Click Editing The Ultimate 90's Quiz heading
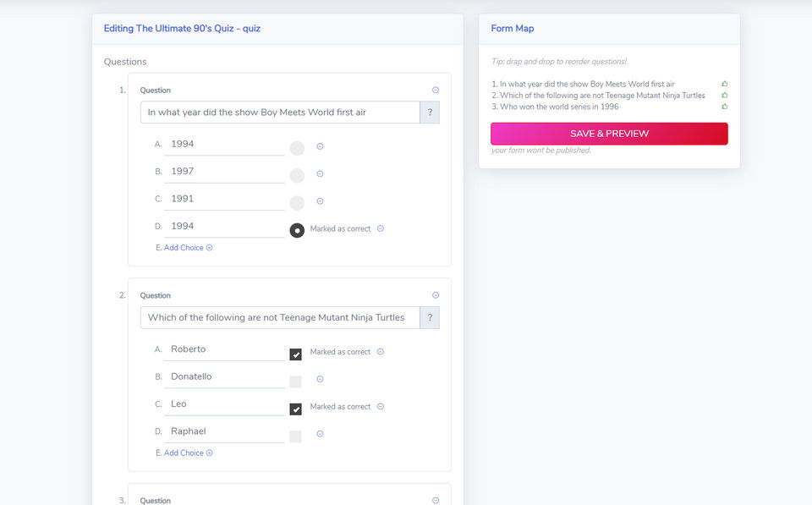The image size is (812, 505). click(x=182, y=29)
